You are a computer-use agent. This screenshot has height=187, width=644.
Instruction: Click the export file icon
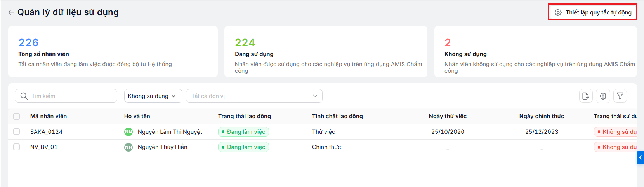pos(586,96)
